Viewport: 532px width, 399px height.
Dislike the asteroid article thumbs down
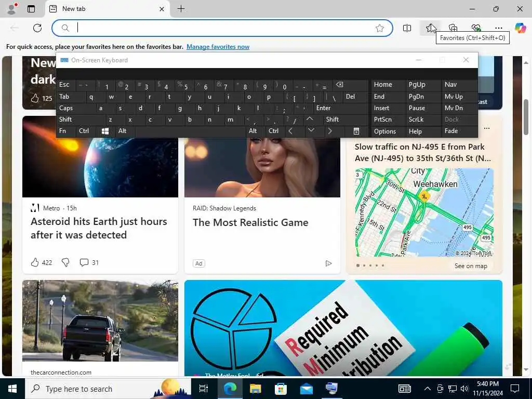coord(65,262)
